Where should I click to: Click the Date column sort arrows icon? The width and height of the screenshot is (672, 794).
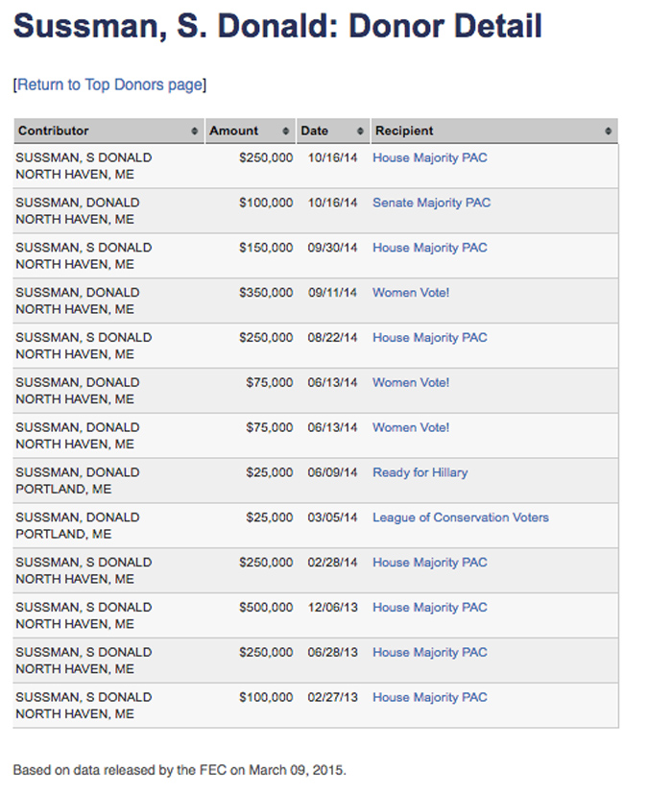tap(360, 132)
